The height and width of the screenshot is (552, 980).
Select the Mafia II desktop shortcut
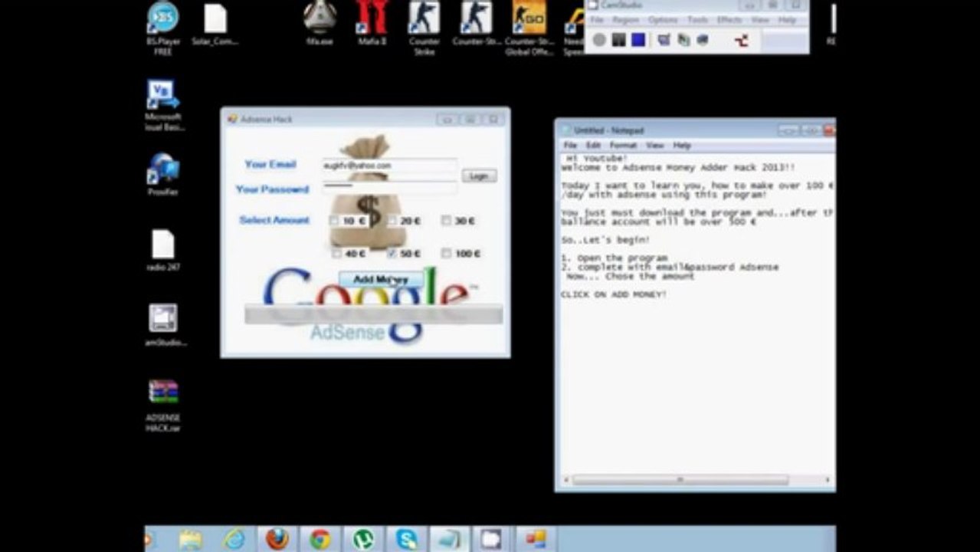[372, 25]
